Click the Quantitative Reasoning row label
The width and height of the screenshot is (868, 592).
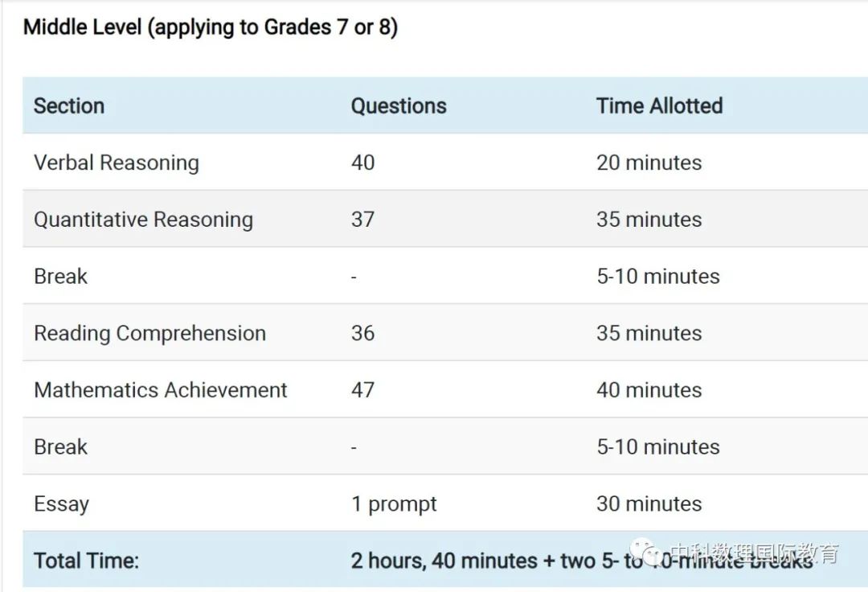[x=143, y=220]
